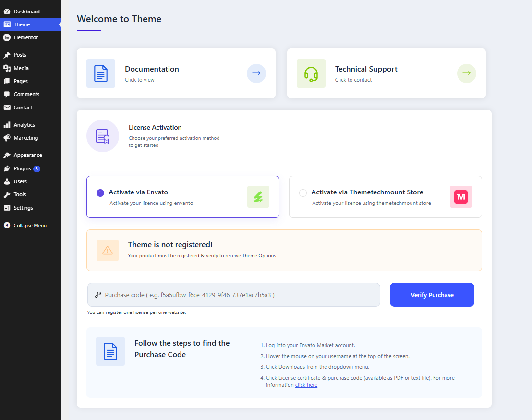Image resolution: width=532 pixels, height=420 pixels.
Task: Click the Marketing megaphone icon
Action: coord(7,138)
